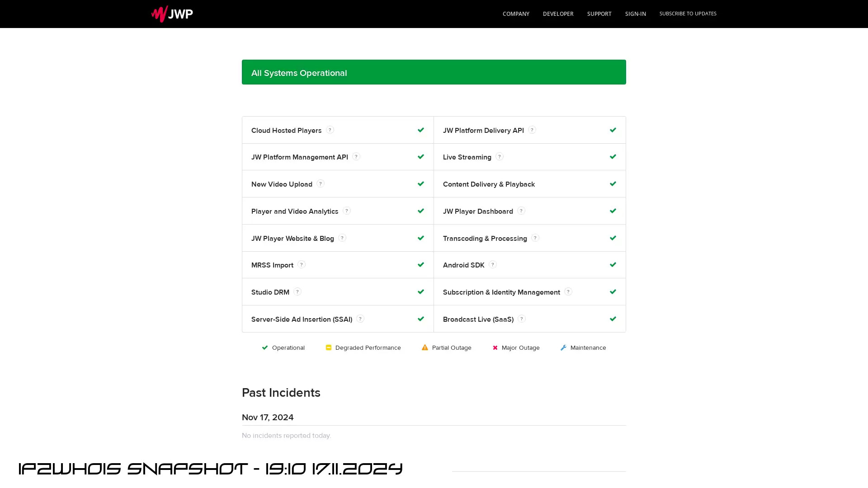Click the No incidents reported today text
868x488 pixels.
point(286,436)
